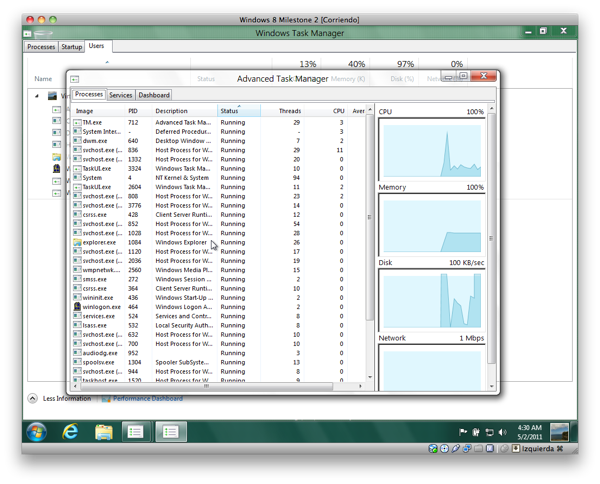This screenshot has width=600, height=484.
Task: Sort by the Description column header
Action: click(x=184, y=111)
